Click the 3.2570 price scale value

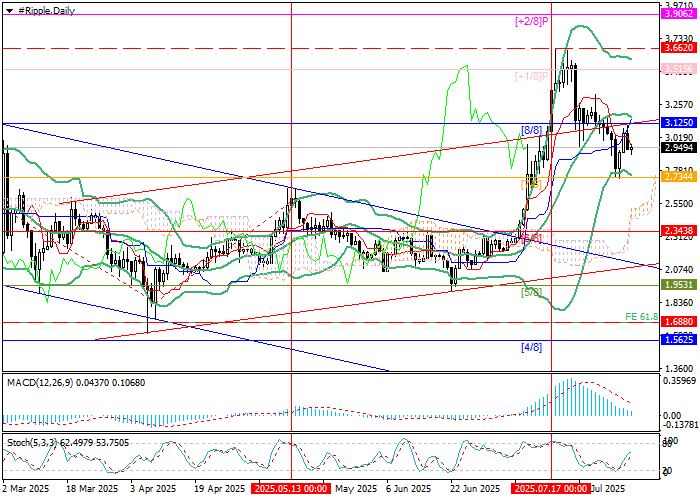click(x=679, y=105)
